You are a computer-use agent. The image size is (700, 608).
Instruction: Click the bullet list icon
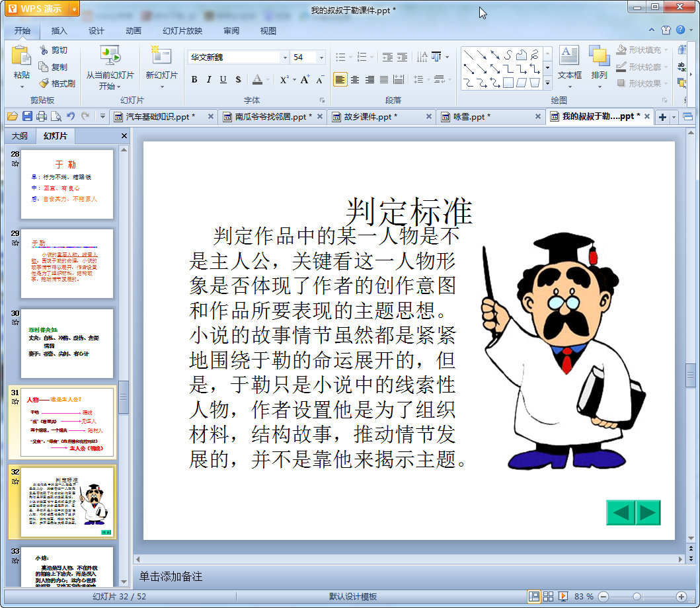[x=340, y=57]
